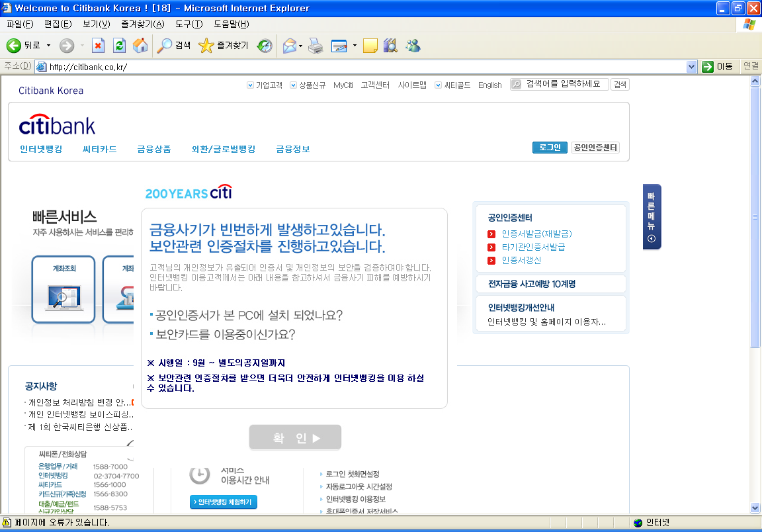Open the Messenger people icon

click(413, 46)
